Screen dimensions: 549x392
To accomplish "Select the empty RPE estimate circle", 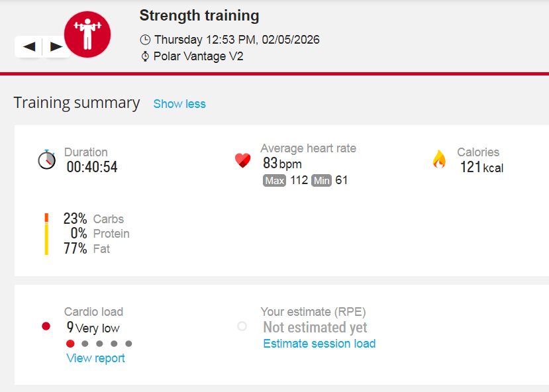I will point(242,326).
